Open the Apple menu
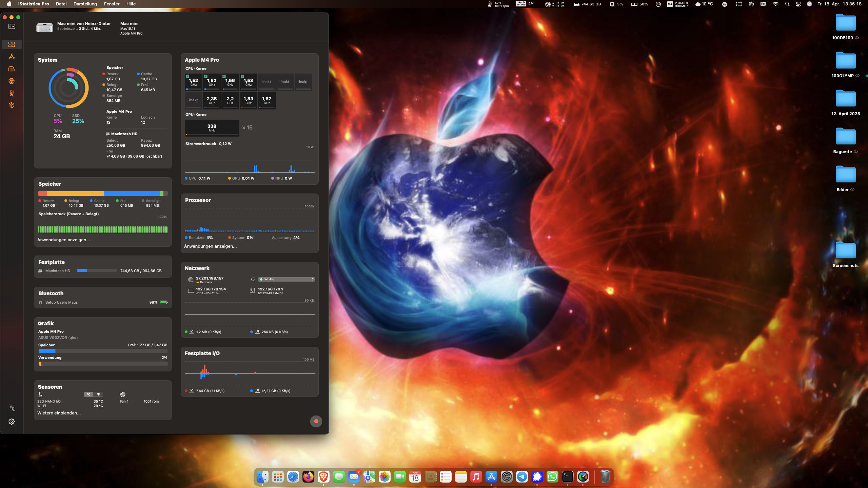 click(x=9, y=4)
